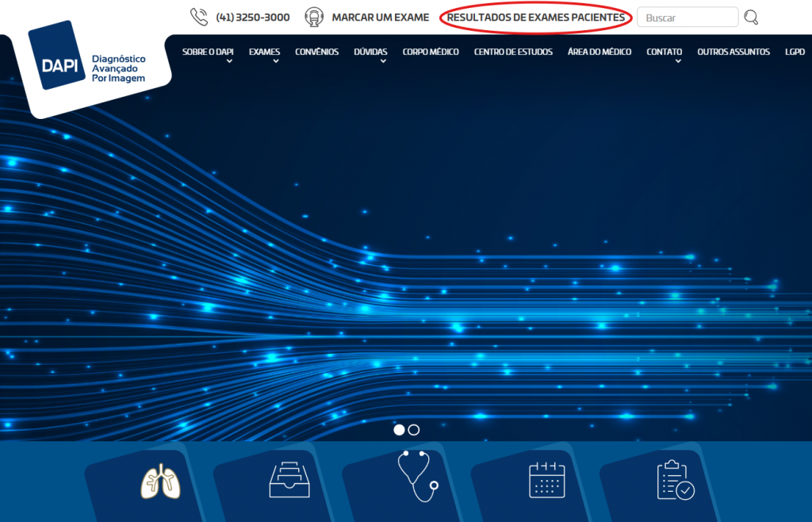812x522 pixels.
Task: Open the Convênios menu item
Action: point(316,52)
